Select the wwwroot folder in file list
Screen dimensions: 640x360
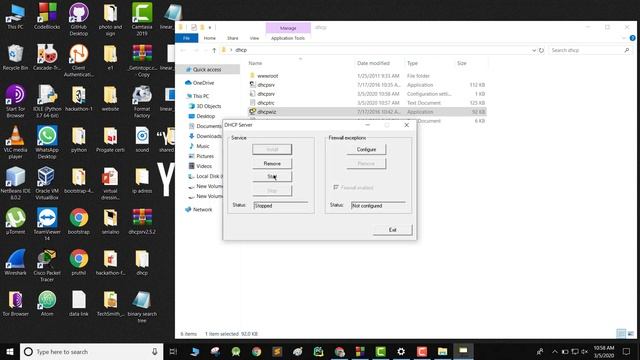[x=267, y=76]
